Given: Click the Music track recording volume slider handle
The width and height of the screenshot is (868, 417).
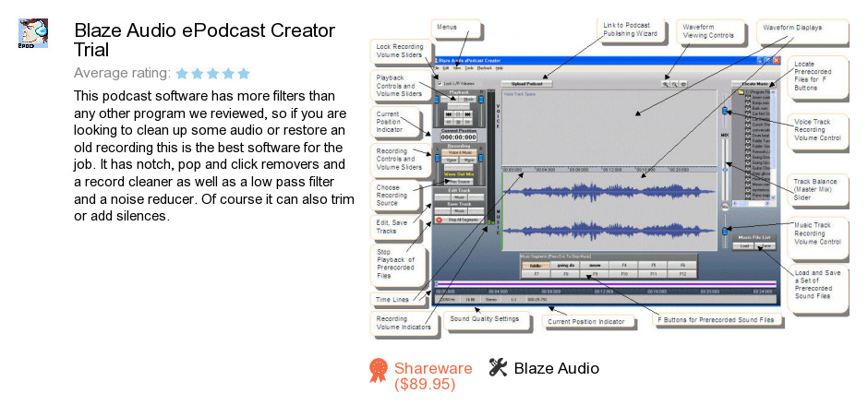Looking at the screenshot, I should (725, 231).
